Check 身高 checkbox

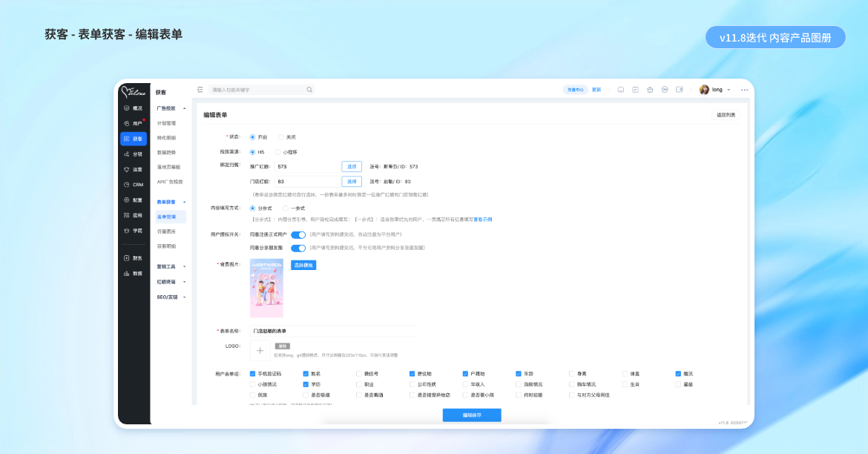(x=572, y=374)
